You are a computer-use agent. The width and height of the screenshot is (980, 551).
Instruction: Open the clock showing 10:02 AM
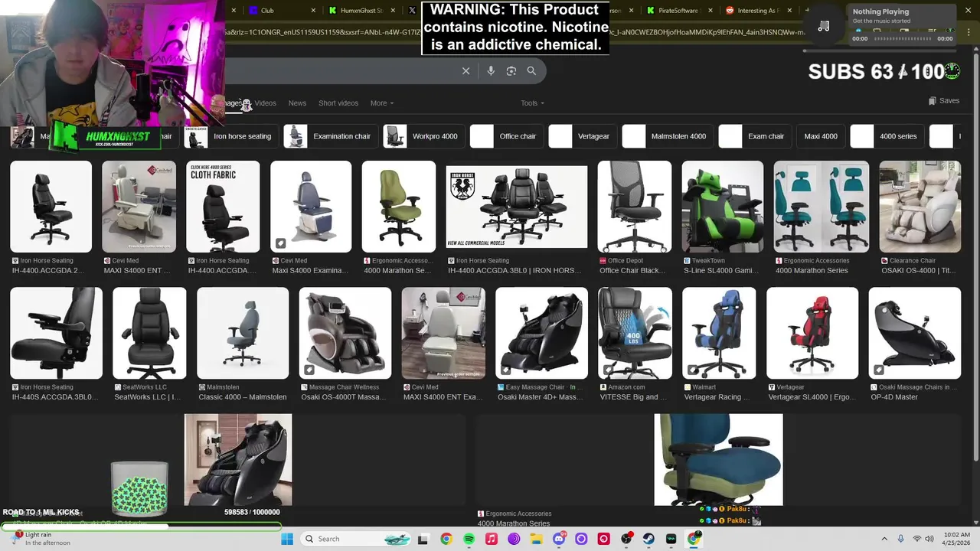[957, 539]
